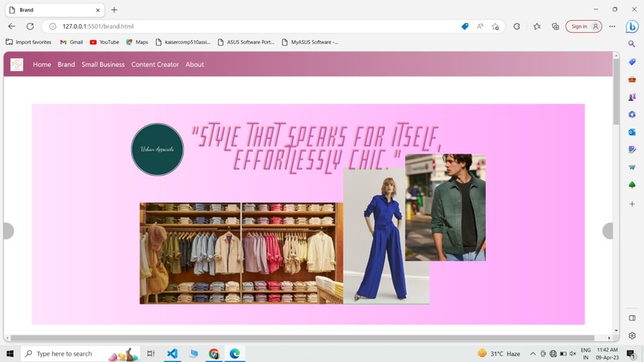Click the clothing store shelves photo
The width and height of the screenshot is (644, 362).
[x=241, y=253]
